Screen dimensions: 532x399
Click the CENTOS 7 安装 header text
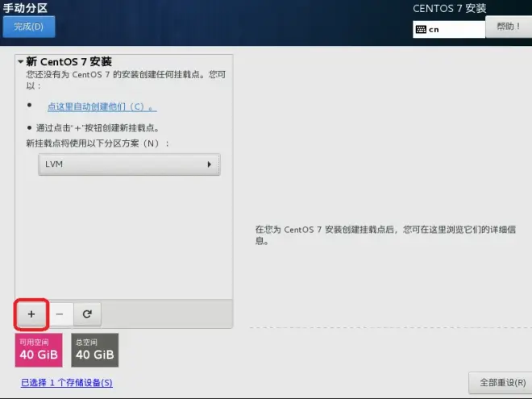(x=450, y=9)
